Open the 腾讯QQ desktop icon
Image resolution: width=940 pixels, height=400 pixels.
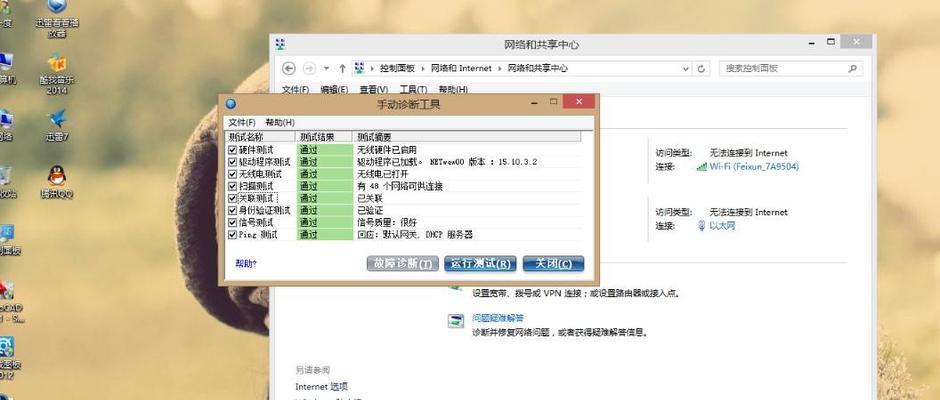57,182
